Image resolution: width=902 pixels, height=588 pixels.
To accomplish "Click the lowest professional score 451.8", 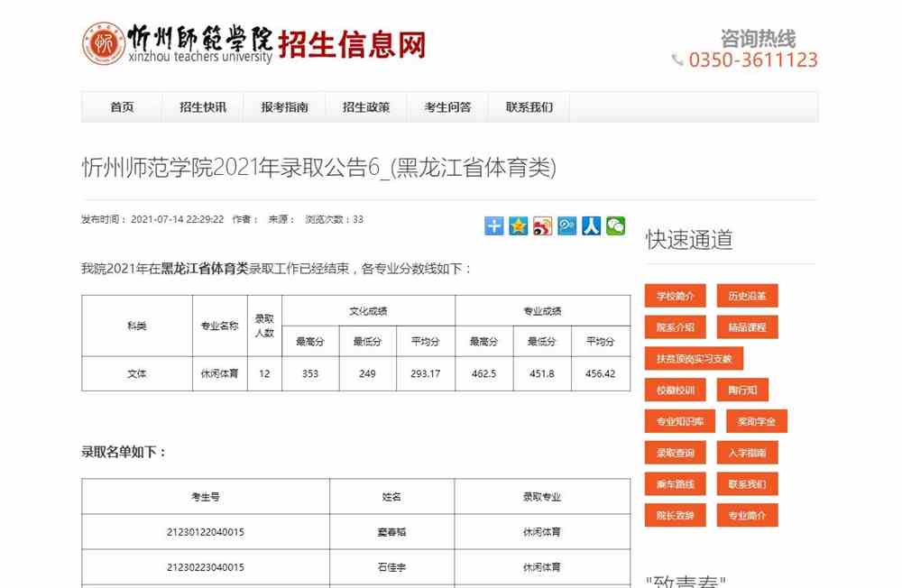I will [x=542, y=374].
